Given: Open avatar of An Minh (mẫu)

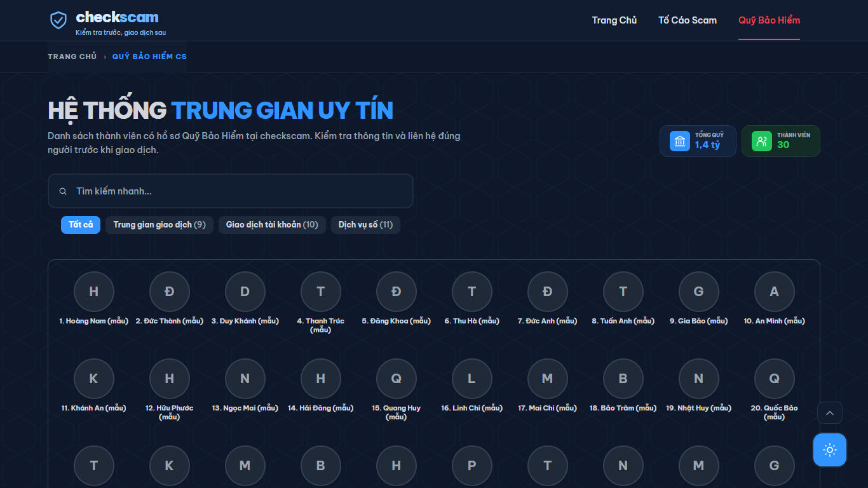Looking at the screenshot, I should [774, 292].
